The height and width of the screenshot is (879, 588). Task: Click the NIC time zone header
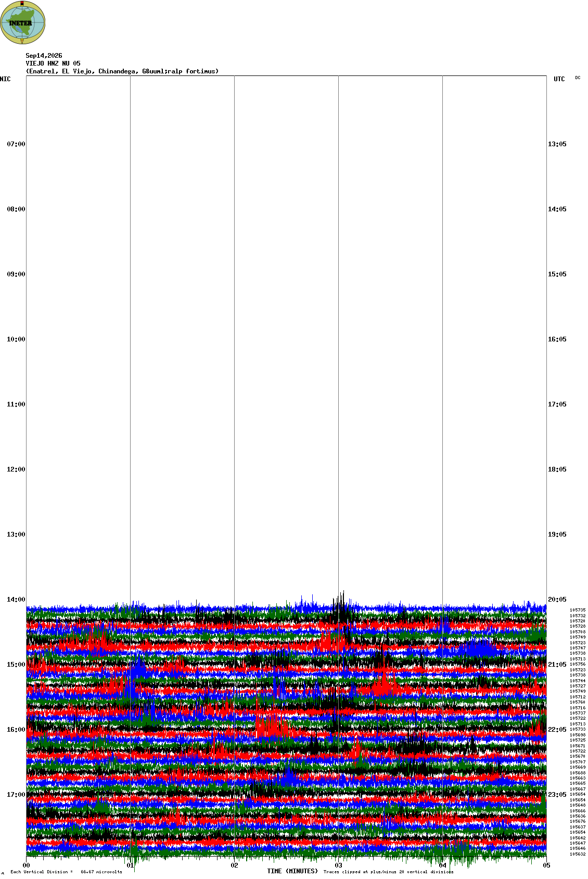[5, 79]
